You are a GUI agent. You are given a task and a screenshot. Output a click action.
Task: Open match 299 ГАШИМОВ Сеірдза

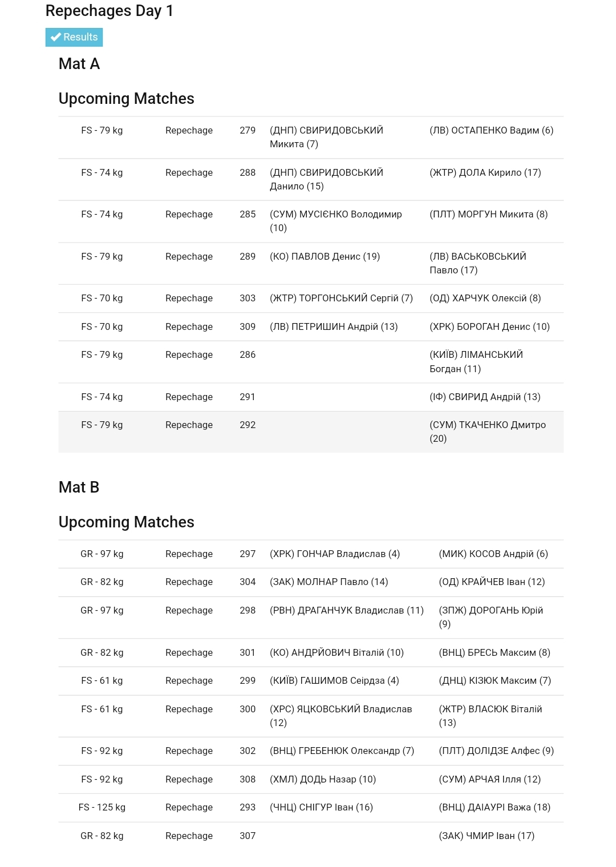pyautogui.click(x=311, y=681)
